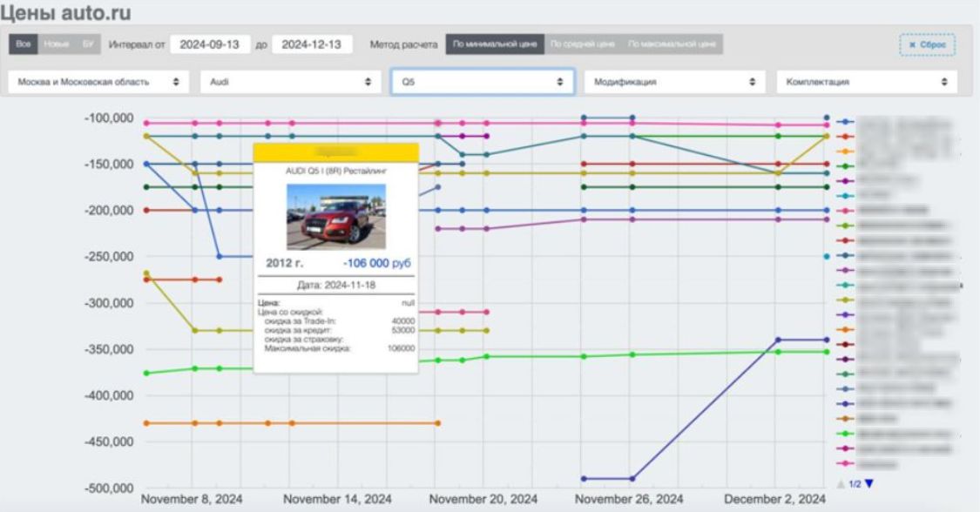Choose "По средней цене" calculation method
980x512 pixels.
[582, 44]
